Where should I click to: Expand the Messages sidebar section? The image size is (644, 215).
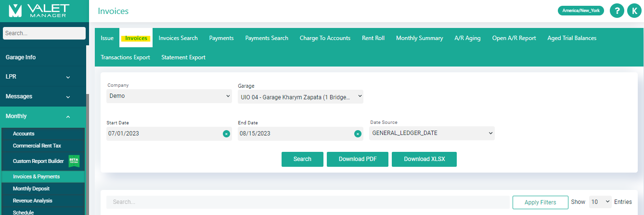[x=43, y=96]
